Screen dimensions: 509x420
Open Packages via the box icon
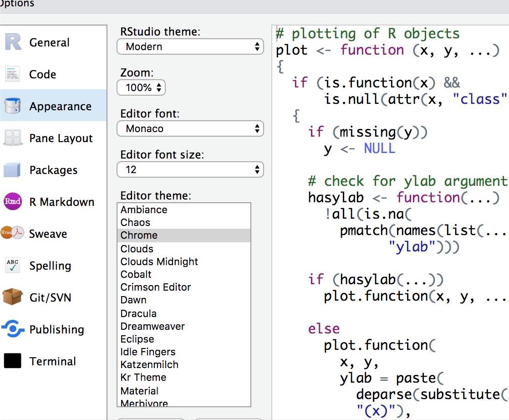pyautogui.click(x=13, y=170)
